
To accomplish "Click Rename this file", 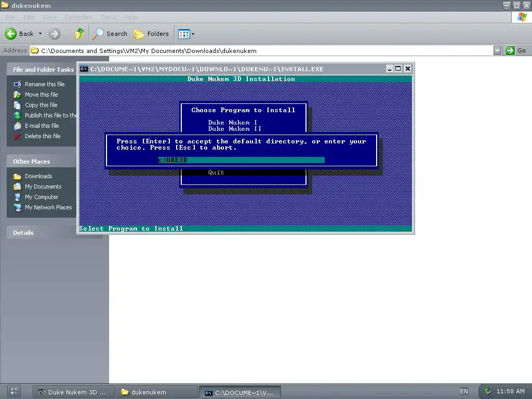I will tap(45, 84).
